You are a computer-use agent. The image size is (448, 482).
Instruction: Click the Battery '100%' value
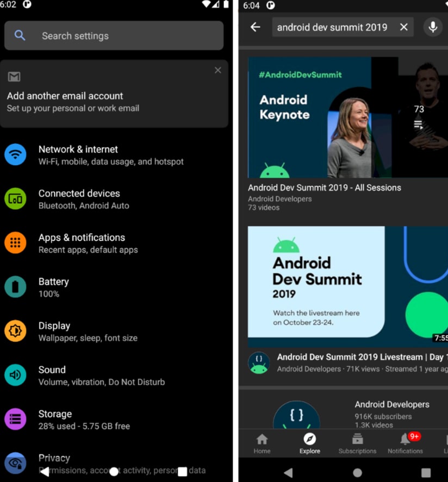point(49,294)
